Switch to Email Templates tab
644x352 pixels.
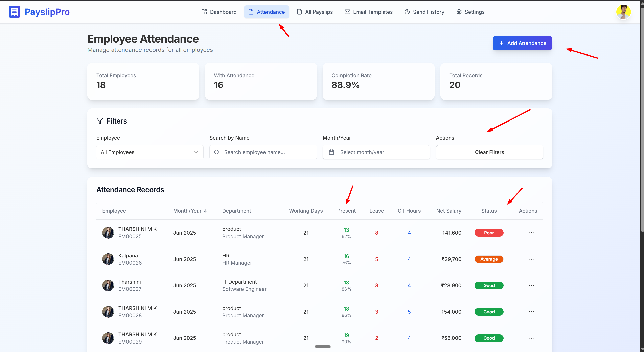(368, 12)
